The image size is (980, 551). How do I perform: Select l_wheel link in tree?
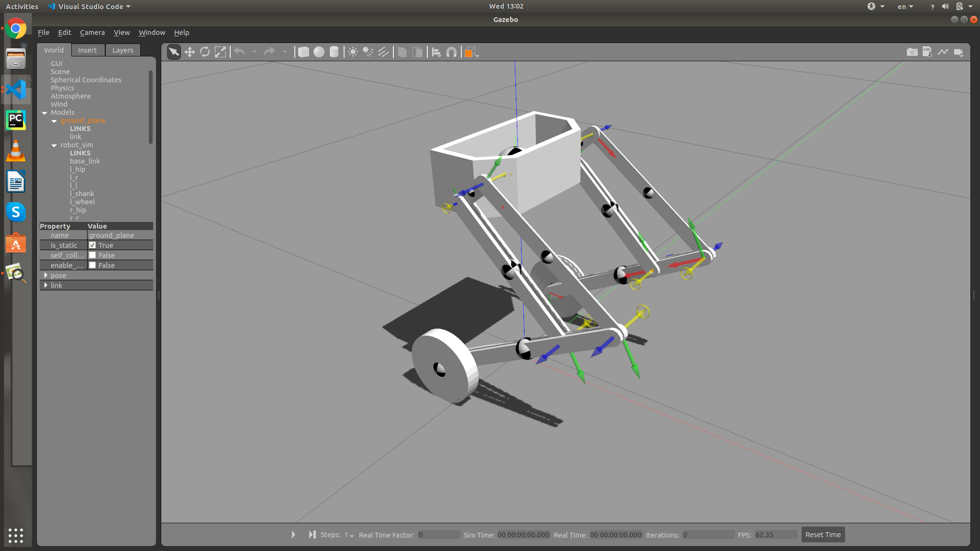83,202
